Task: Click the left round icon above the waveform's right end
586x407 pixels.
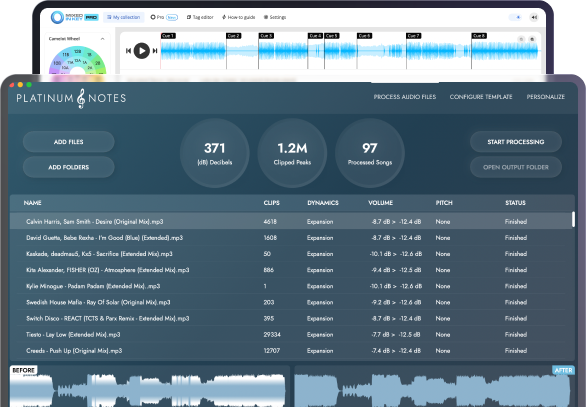Action: (x=521, y=39)
